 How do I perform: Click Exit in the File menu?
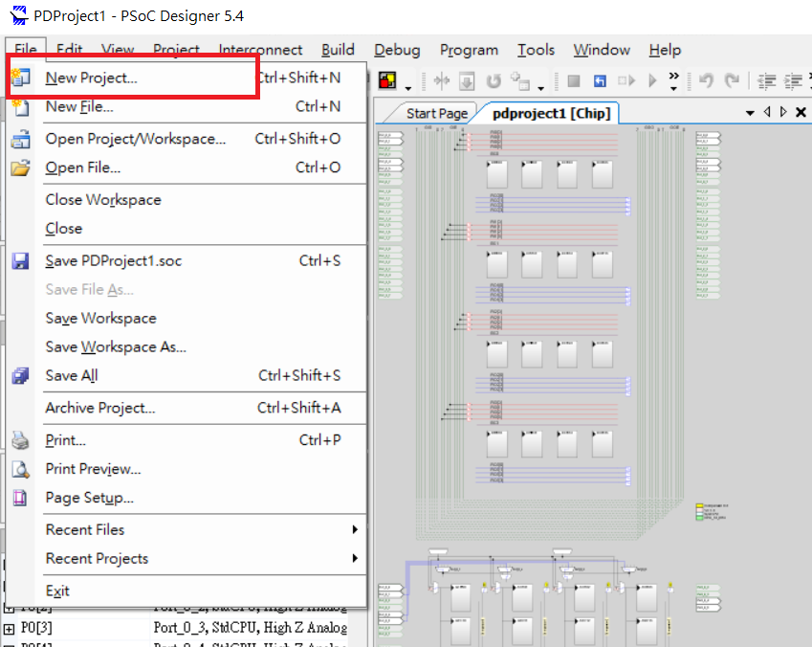187,591
